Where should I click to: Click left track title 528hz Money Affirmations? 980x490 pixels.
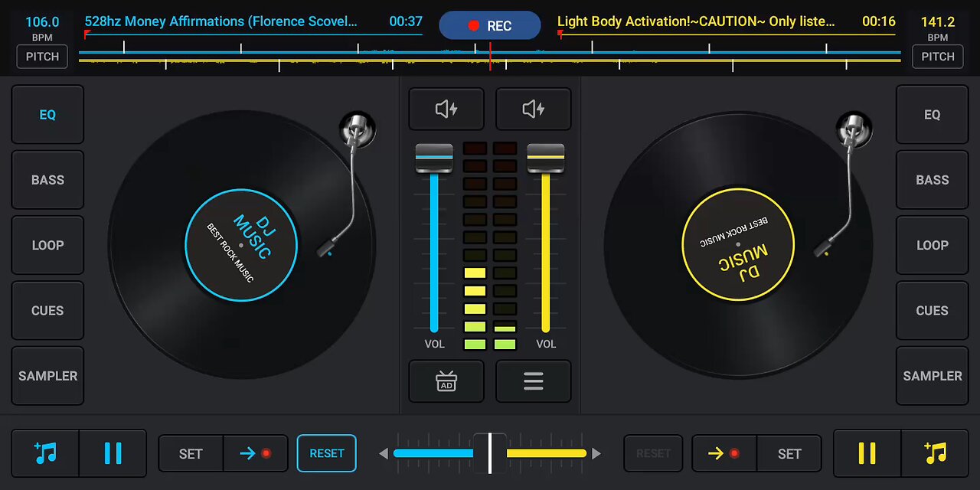pyautogui.click(x=220, y=21)
